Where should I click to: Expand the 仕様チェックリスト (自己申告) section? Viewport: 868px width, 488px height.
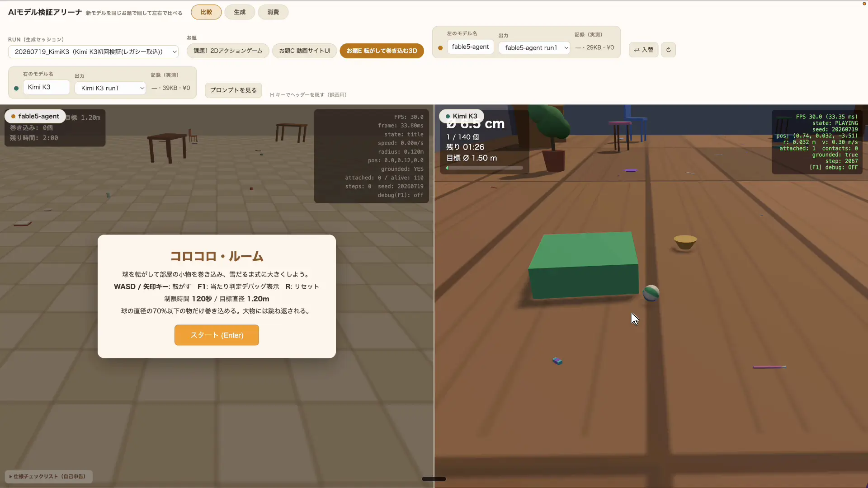coord(48,476)
